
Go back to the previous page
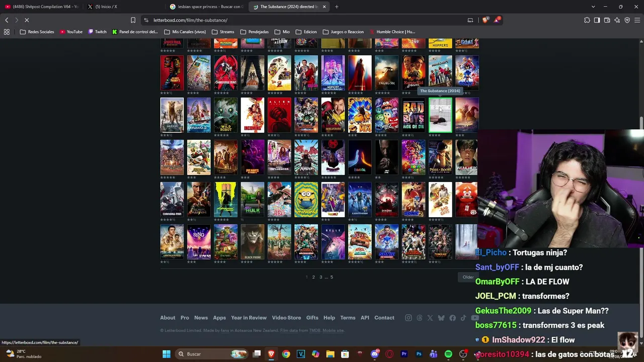coord(7,20)
